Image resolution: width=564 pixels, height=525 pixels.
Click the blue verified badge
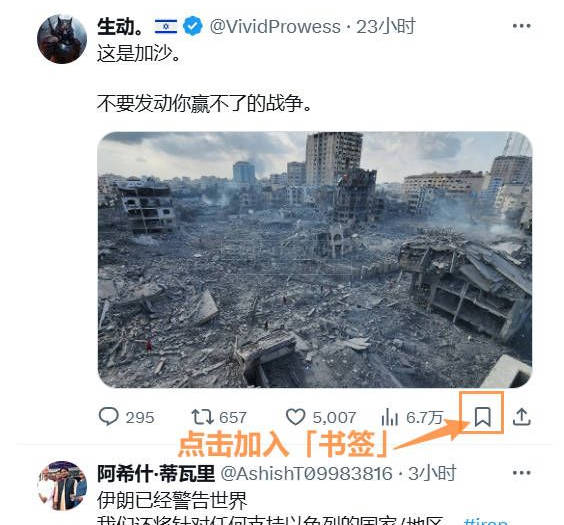pyautogui.click(x=193, y=26)
